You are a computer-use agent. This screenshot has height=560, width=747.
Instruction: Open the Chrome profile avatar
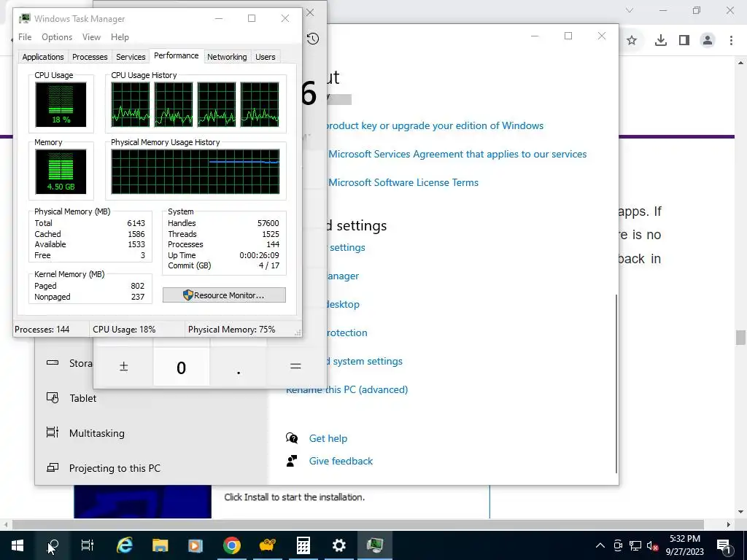[x=708, y=41]
